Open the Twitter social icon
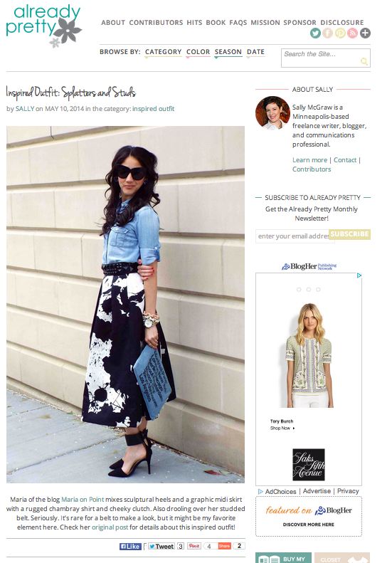 point(315,33)
